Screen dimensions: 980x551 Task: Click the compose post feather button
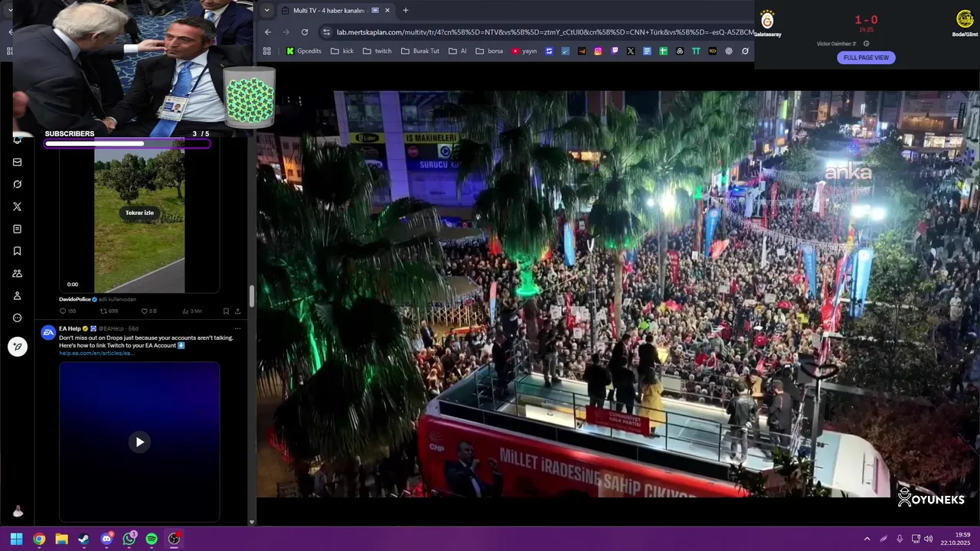point(18,347)
